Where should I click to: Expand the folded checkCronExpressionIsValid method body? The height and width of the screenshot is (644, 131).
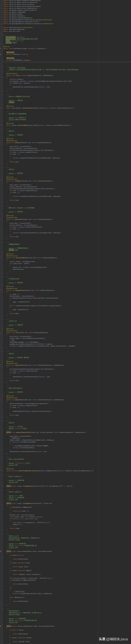click(x=58, y=471)
